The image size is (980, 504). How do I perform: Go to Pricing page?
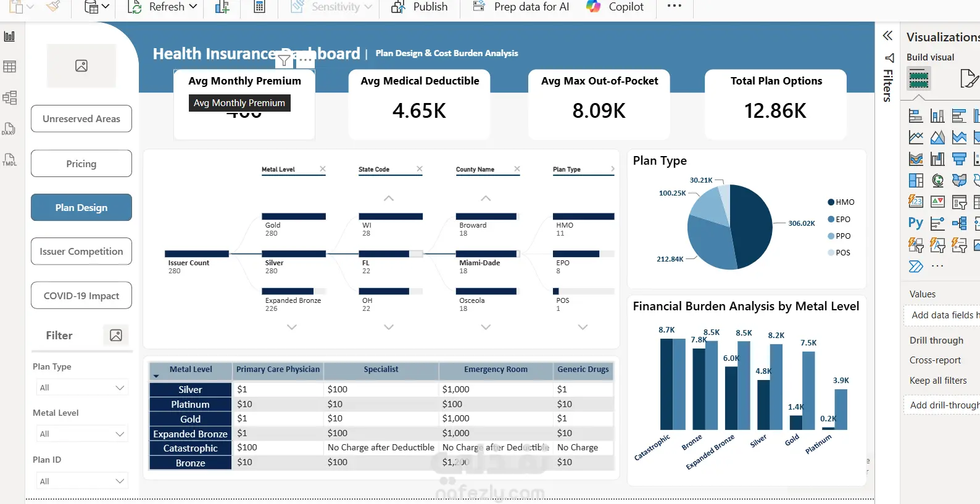click(x=81, y=163)
